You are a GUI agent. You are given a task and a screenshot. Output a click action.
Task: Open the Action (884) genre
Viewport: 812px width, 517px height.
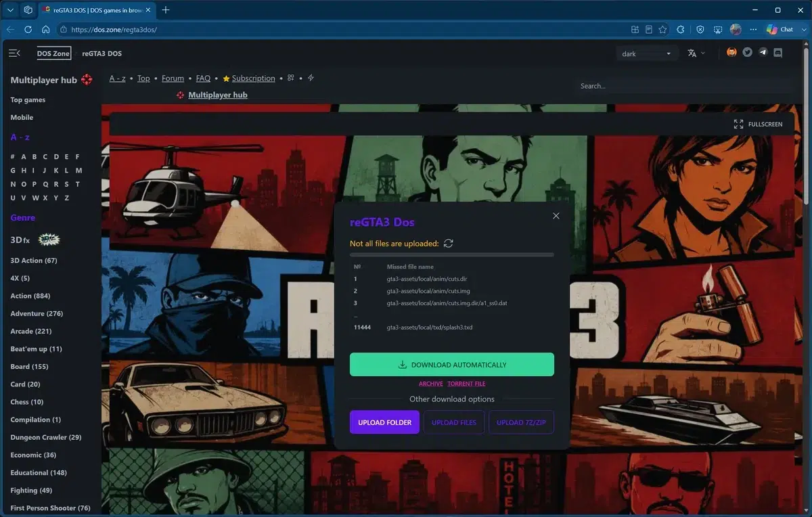[30, 296]
